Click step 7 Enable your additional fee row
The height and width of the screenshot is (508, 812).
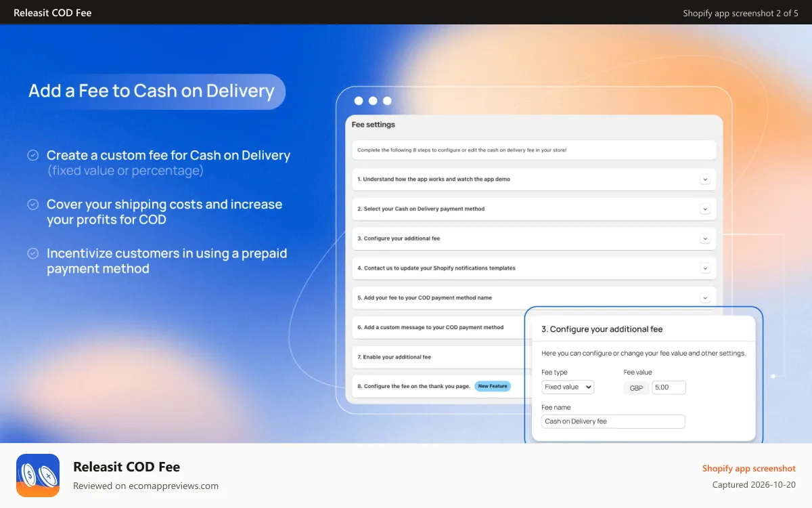pyautogui.click(x=438, y=357)
